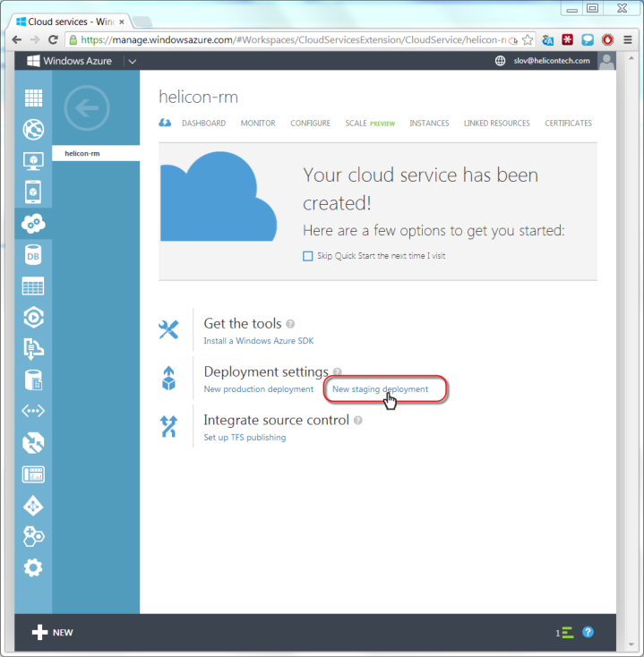Open Settings gear icon in sidebar
Viewport: 644px width, 657px height.
33,567
